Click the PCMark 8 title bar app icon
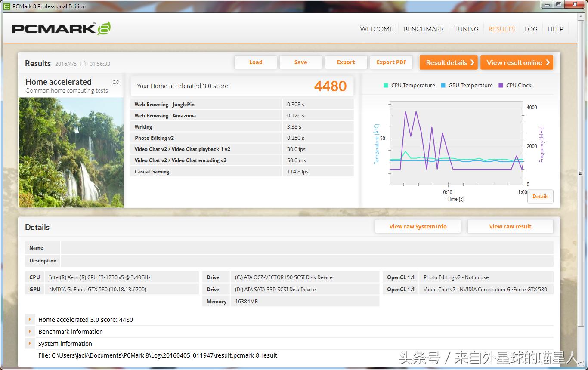This screenshot has height=370, width=588. point(6,6)
